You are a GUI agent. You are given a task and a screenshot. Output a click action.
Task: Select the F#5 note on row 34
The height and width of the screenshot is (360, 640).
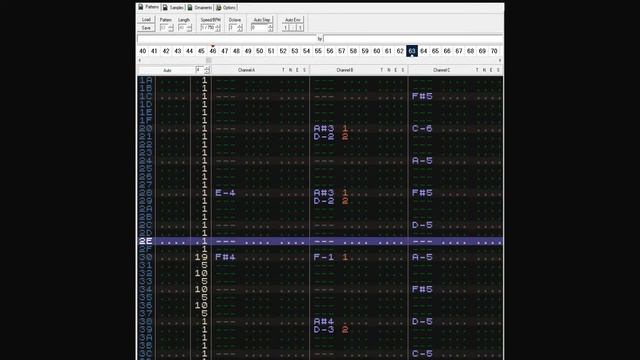coord(422,289)
